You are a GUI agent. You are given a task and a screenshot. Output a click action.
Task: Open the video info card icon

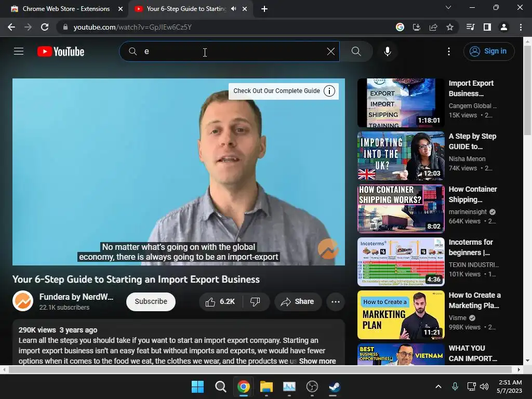click(x=329, y=91)
